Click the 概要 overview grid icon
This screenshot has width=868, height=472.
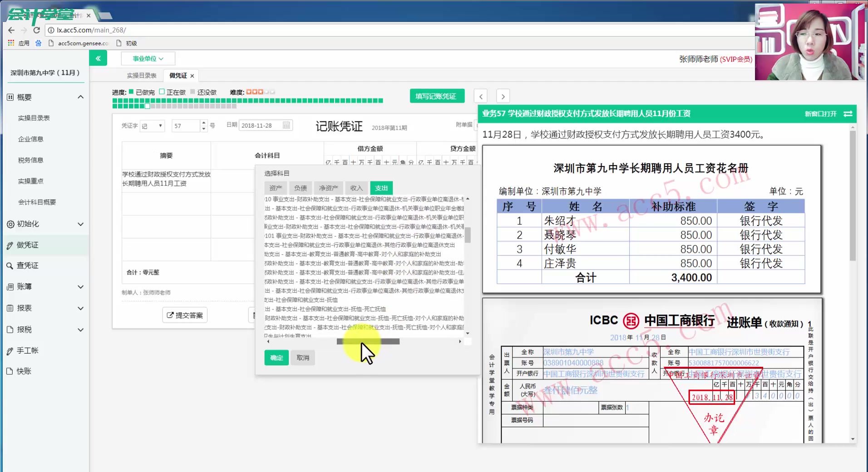tap(10, 96)
